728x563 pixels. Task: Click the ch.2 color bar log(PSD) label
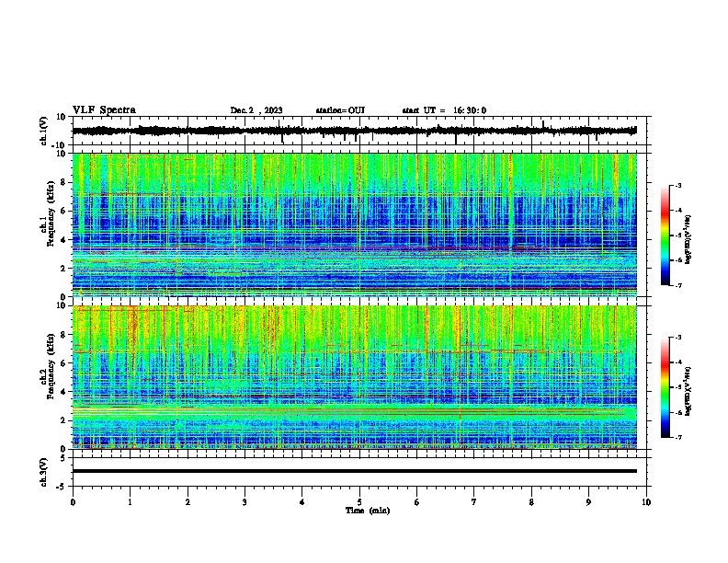688,391
